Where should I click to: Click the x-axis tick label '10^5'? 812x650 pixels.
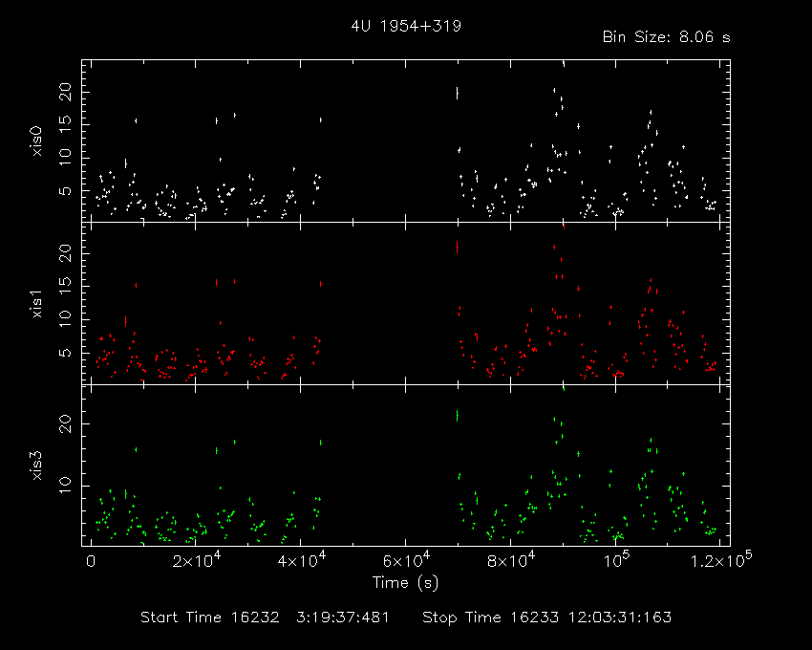pyautogui.click(x=616, y=560)
